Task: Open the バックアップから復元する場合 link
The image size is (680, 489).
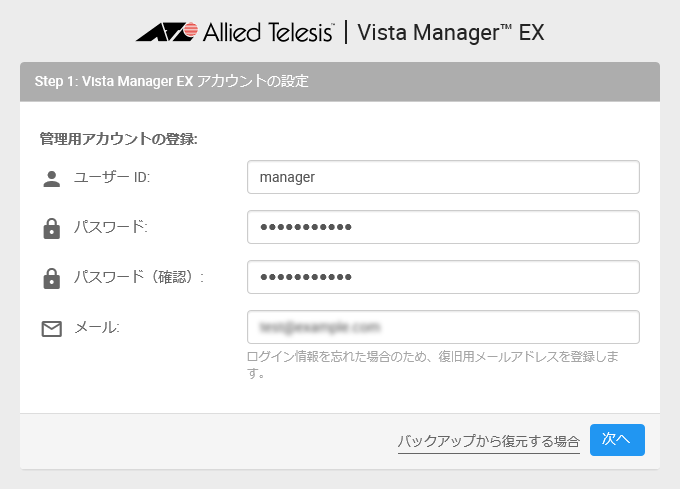Action: pos(489,441)
